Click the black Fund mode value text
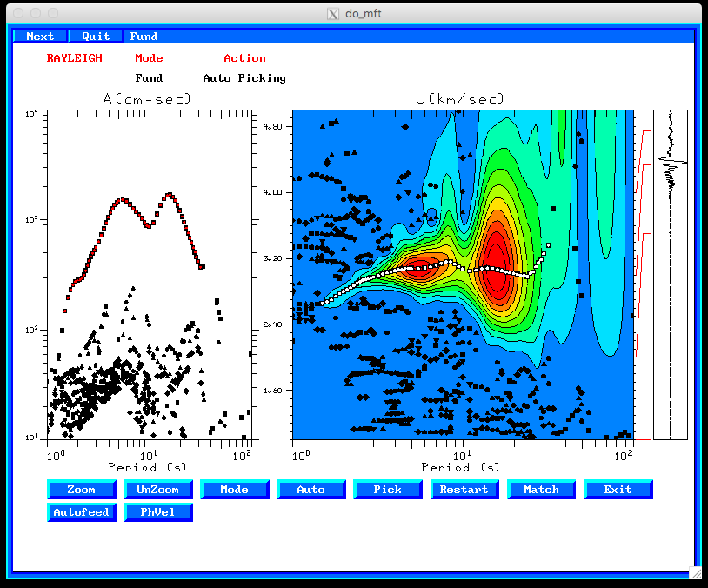The image size is (708, 588). (149, 78)
